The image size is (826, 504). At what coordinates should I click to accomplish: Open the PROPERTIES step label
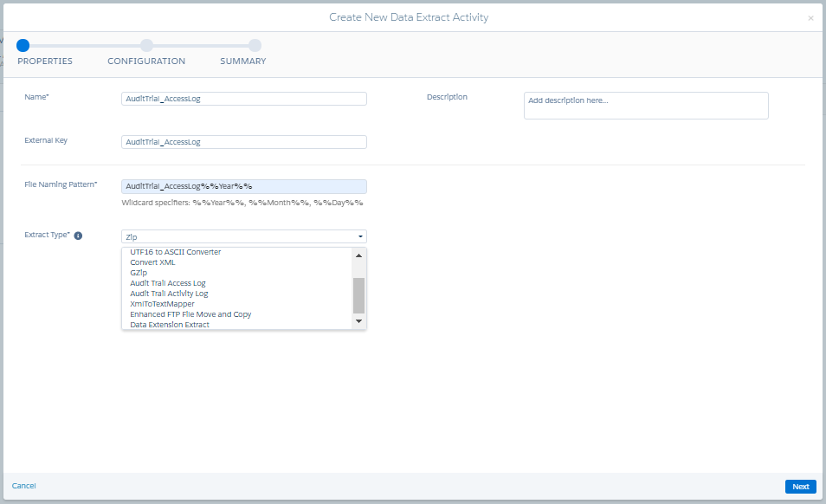45,61
